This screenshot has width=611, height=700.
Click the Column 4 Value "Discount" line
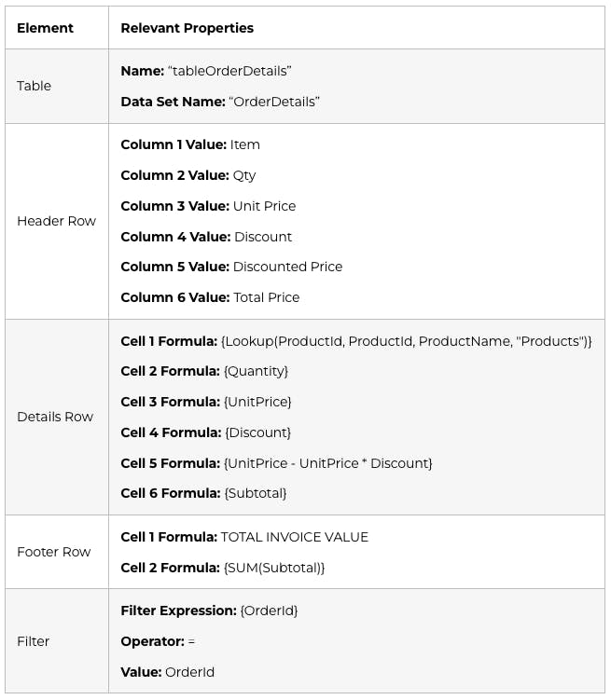pos(206,237)
